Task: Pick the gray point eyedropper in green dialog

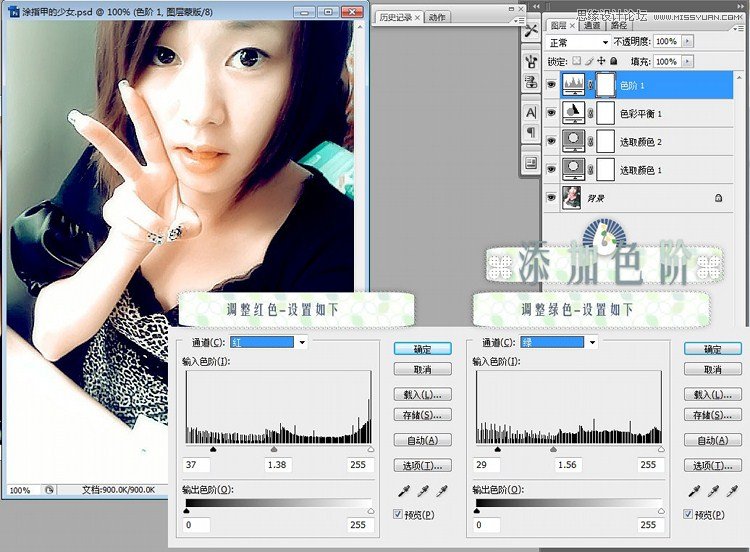Action: click(x=713, y=491)
